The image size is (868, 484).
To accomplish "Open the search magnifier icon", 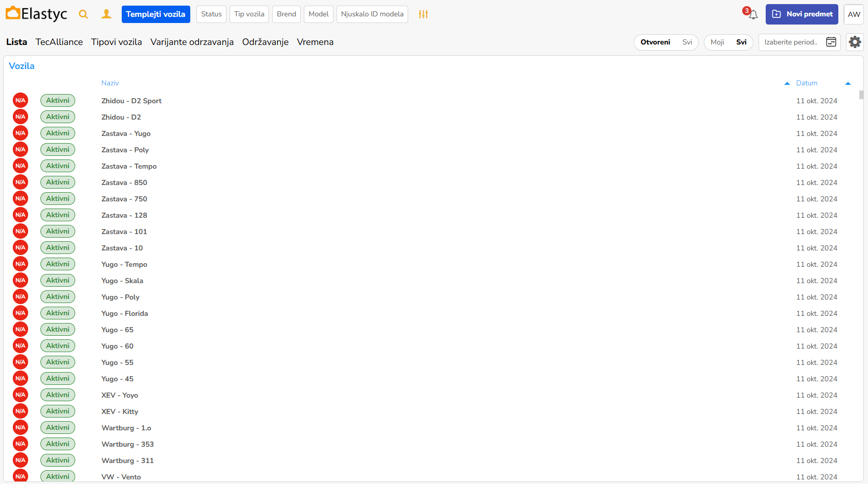I will pos(83,14).
